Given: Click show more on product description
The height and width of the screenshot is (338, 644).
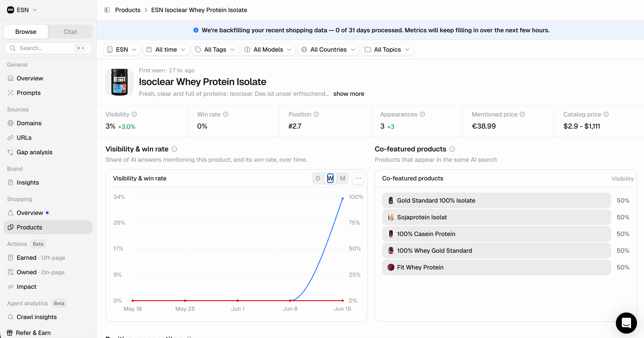Looking at the screenshot, I should (x=349, y=94).
